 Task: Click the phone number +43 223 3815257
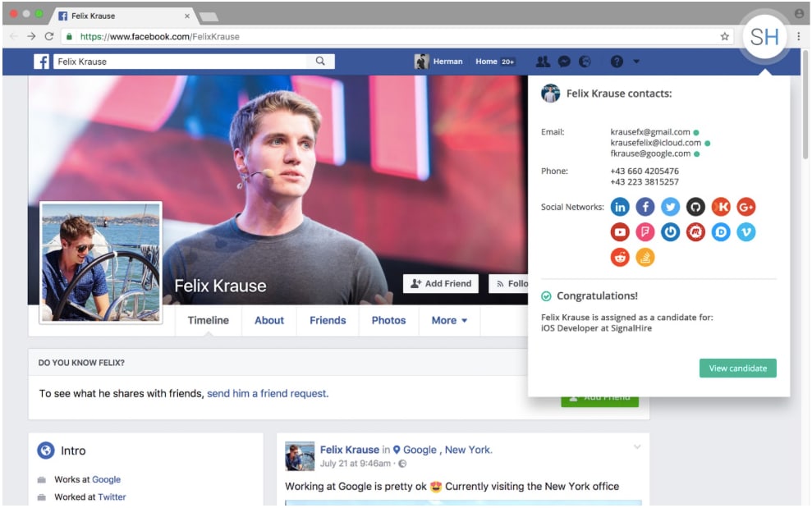[x=645, y=181]
